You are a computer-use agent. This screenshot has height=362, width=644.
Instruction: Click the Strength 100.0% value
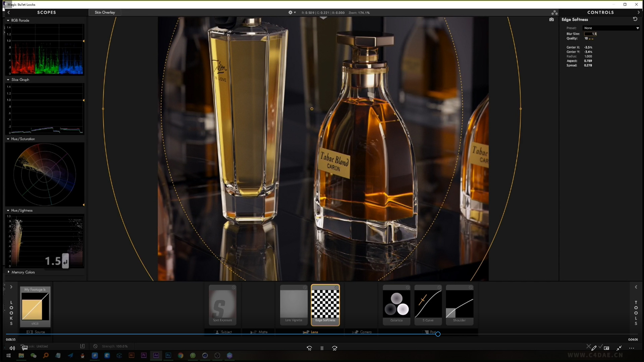[x=121, y=346]
